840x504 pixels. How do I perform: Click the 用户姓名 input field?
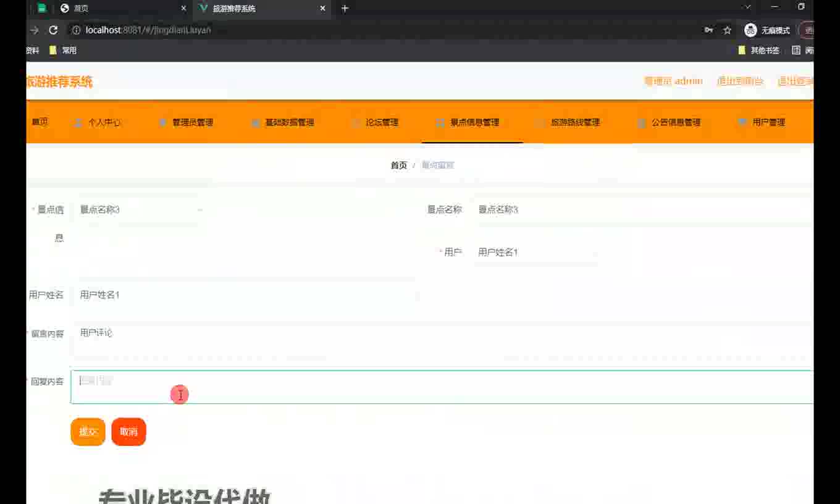pos(245,295)
